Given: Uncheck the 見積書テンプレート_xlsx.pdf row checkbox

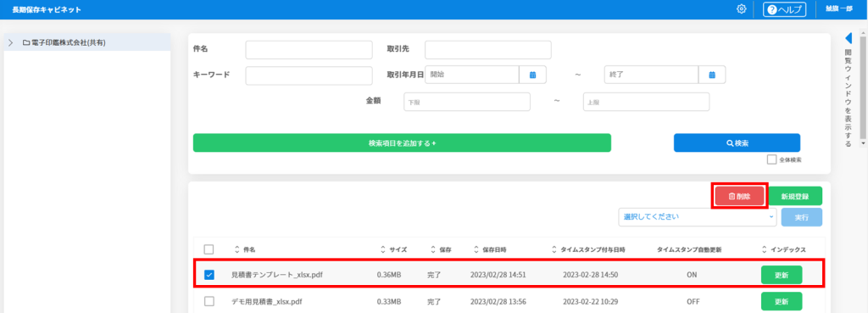Looking at the screenshot, I should pos(209,274).
